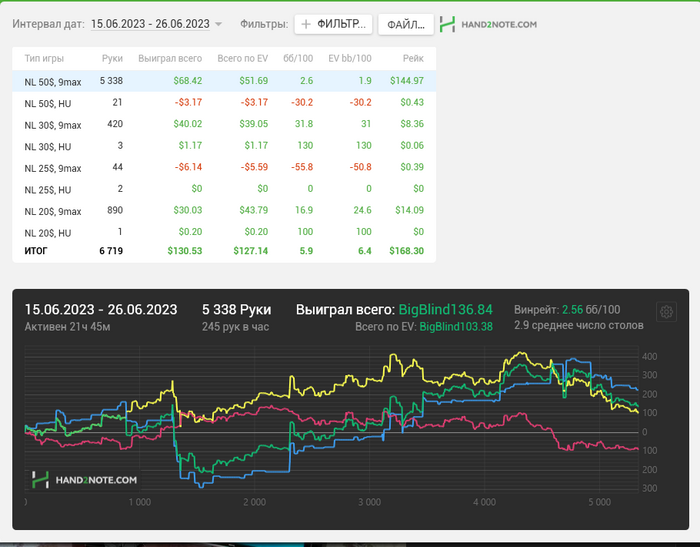Image resolution: width=700 pixels, height=547 pixels.
Task: Click the 400 y-axis label
Action: click(x=649, y=357)
